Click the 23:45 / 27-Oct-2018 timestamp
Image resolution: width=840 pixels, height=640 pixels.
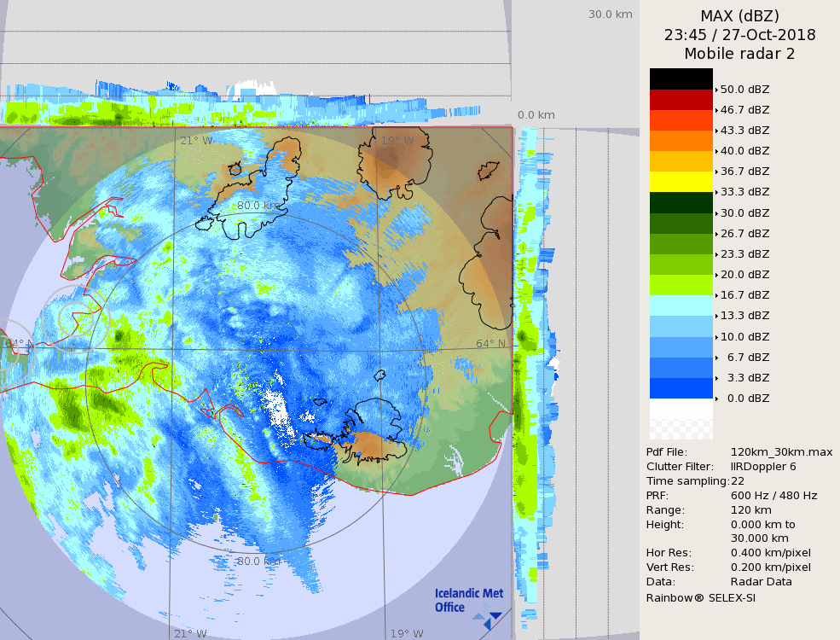tap(739, 35)
